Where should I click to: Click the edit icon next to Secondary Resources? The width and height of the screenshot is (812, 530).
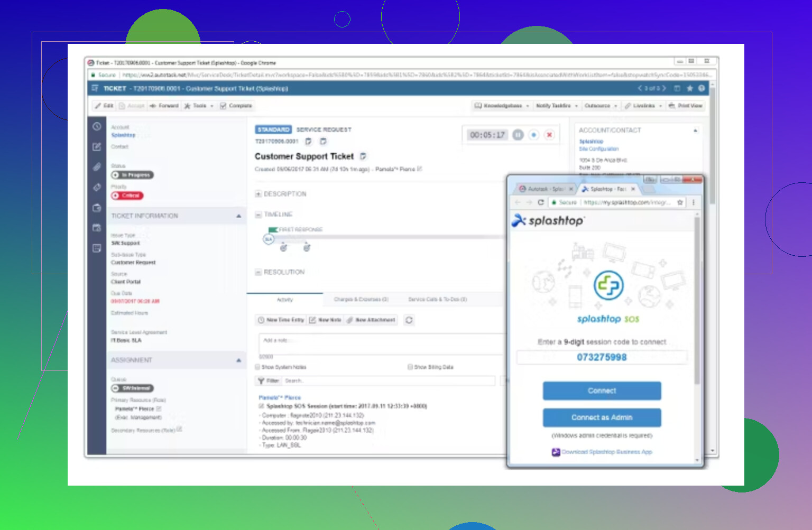[179, 429]
